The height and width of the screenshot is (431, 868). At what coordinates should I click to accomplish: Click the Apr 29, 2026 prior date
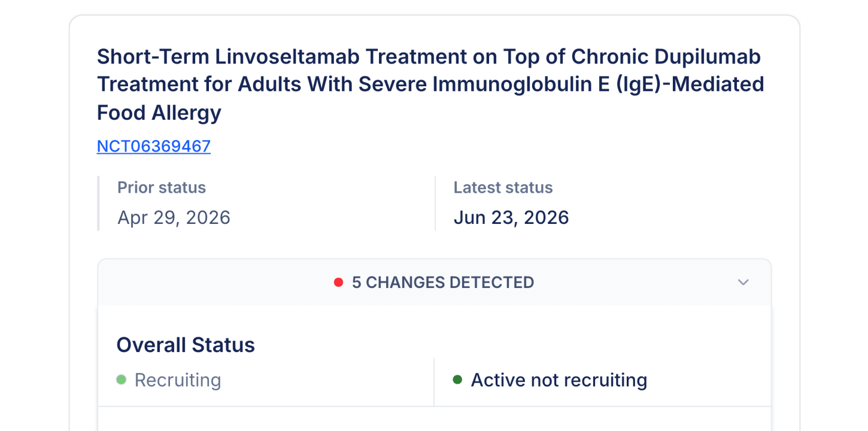(174, 217)
